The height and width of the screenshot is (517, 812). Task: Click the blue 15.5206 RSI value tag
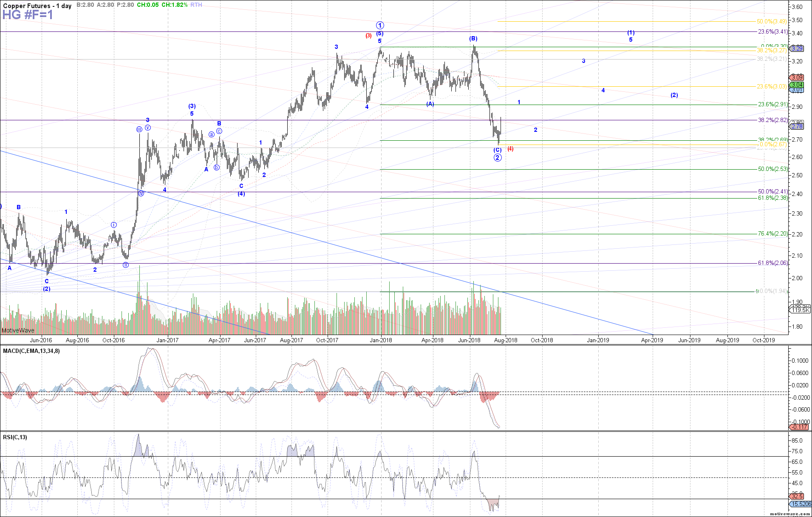click(x=800, y=504)
